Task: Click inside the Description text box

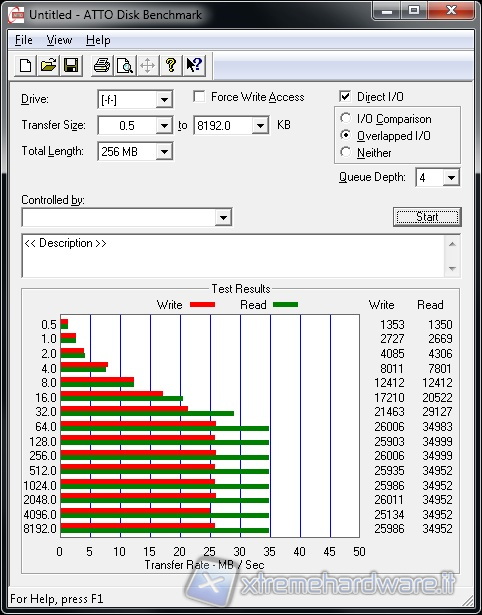Action: point(234,256)
